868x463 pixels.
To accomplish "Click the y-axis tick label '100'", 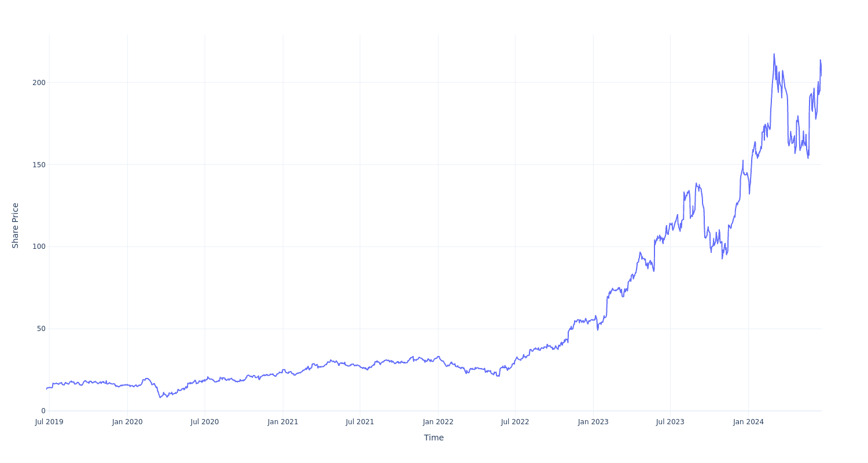I will pyautogui.click(x=39, y=247).
